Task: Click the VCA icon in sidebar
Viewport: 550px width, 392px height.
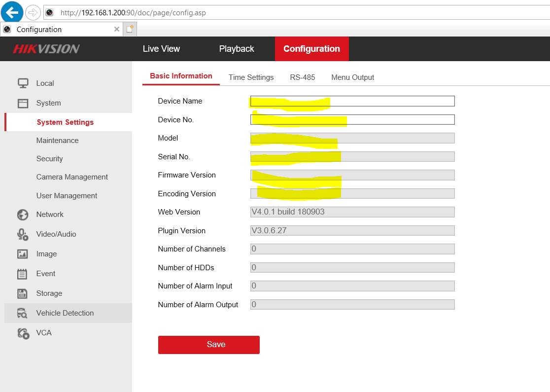Action: click(x=23, y=333)
